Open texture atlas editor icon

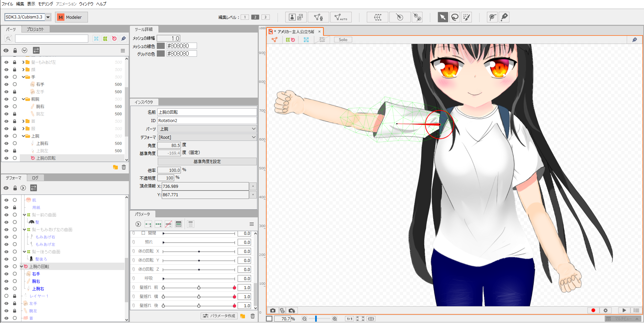(x=296, y=17)
